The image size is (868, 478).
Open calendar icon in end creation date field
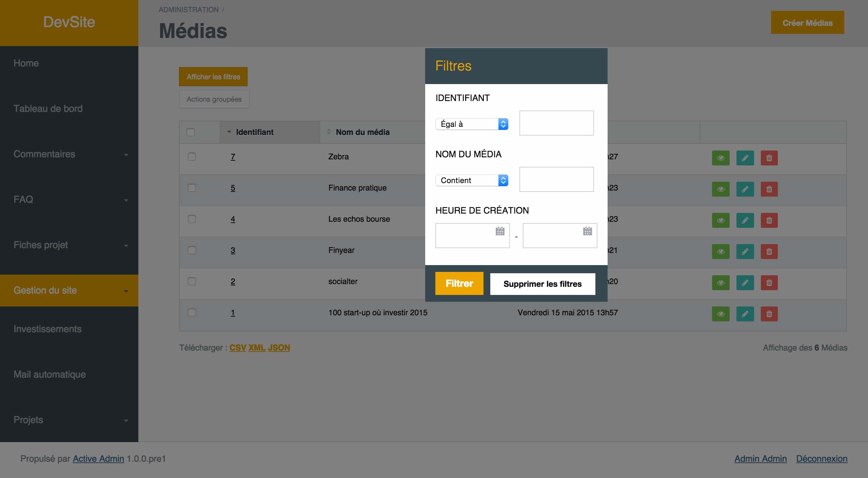click(x=587, y=231)
